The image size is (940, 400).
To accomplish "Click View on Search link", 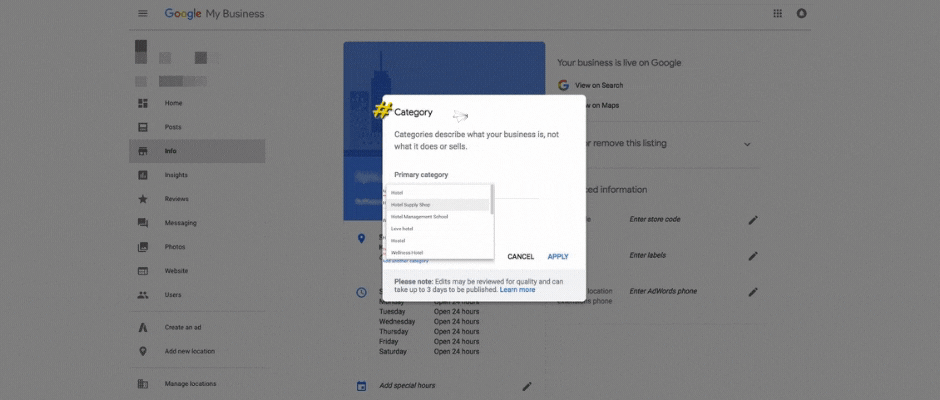I will pos(599,85).
